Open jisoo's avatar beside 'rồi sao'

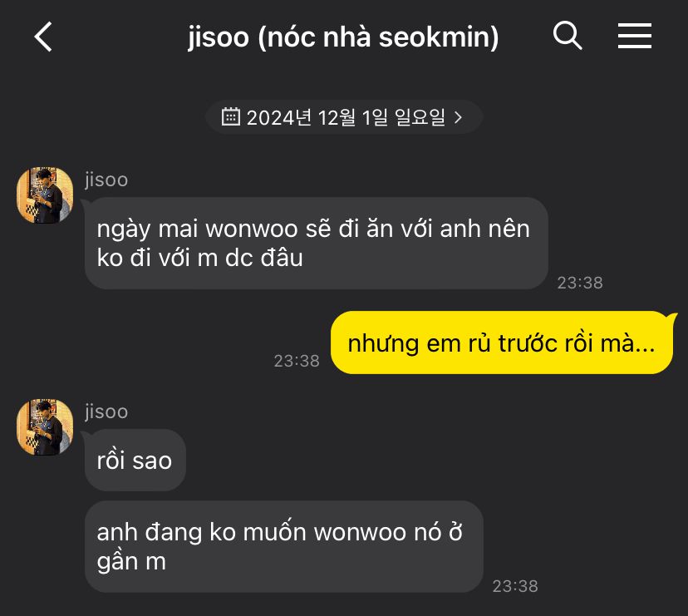(x=45, y=426)
